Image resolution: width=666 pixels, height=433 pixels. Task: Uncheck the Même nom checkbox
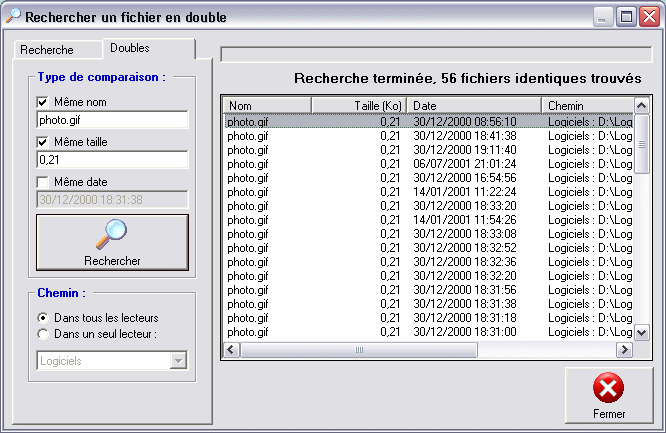click(x=42, y=102)
